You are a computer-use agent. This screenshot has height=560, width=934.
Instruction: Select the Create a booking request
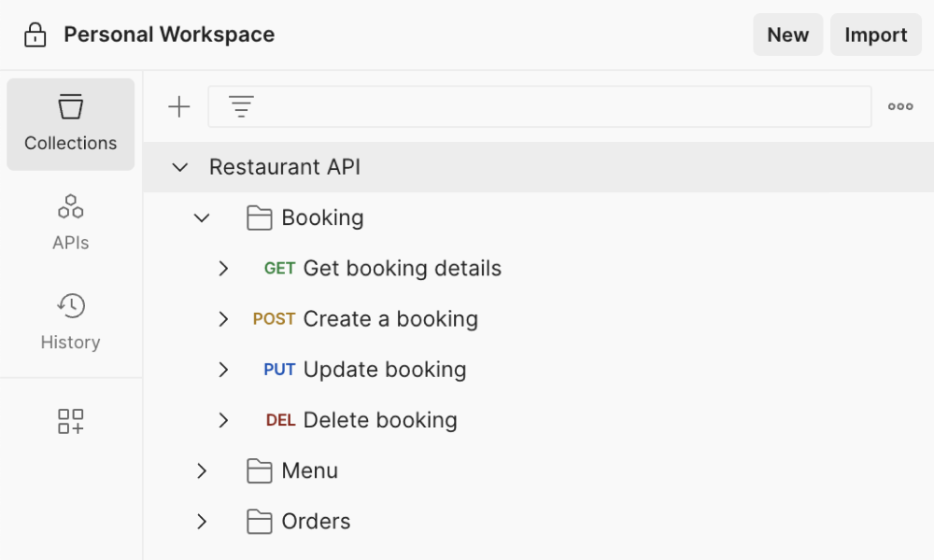[390, 318]
